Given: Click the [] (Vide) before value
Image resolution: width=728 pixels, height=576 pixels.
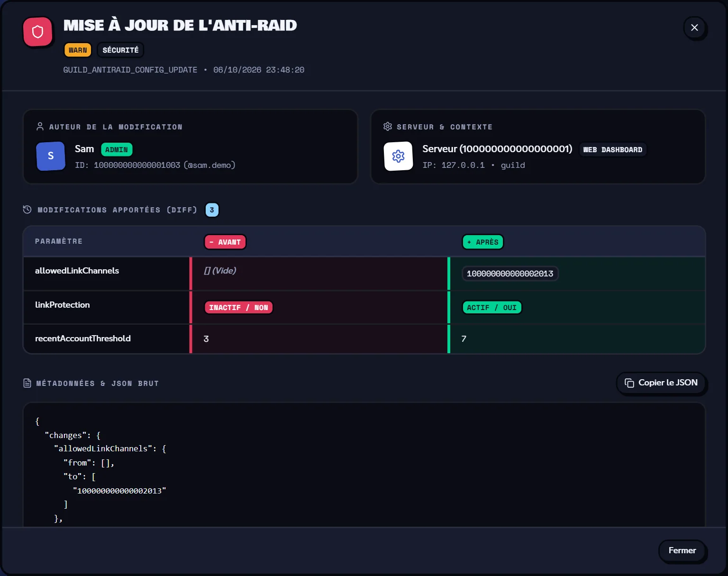Looking at the screenshot, I should point(220,271).
